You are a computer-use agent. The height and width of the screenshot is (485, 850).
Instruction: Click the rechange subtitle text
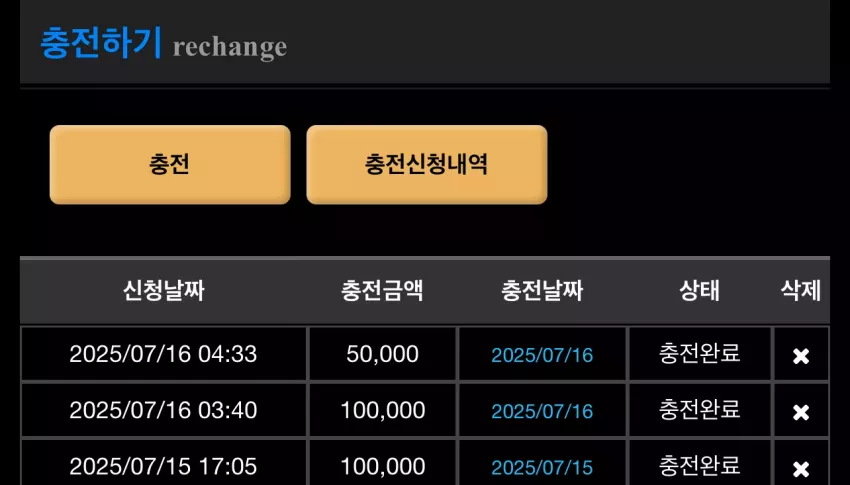click(230, 48)
